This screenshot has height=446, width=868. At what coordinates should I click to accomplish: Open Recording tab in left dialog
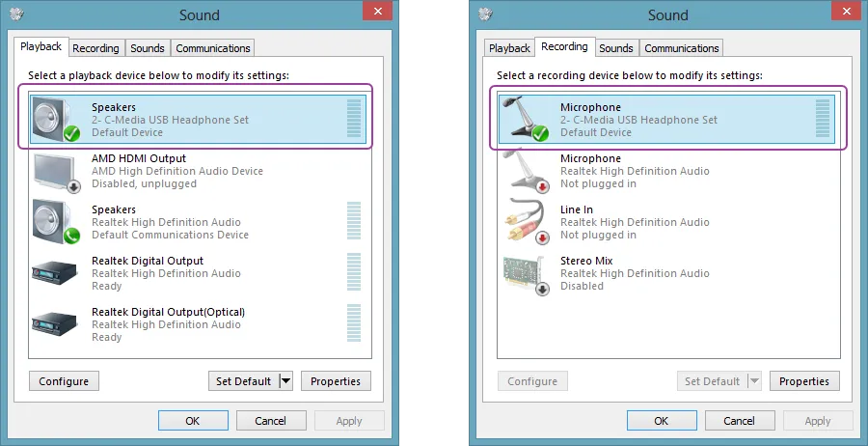tap(95, 48)
